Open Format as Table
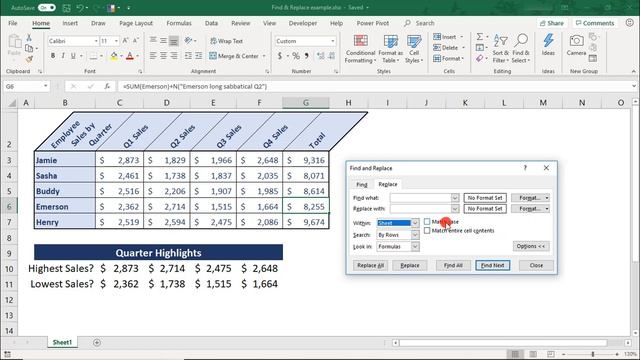This screenshot has width=640, height=360. (390, 49)
